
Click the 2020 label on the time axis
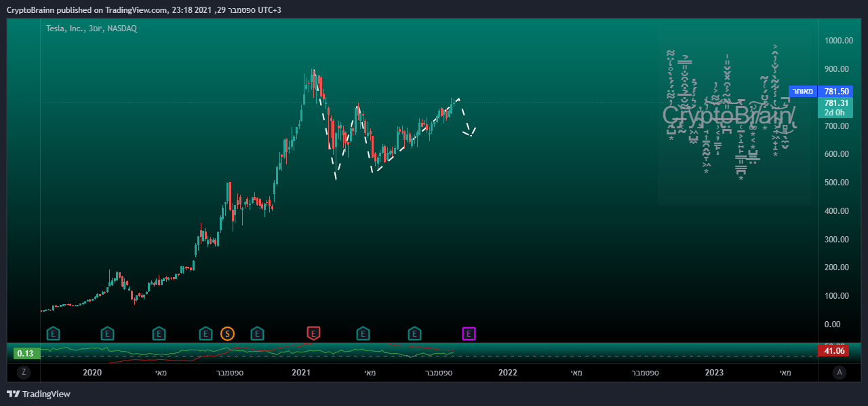pyautogui.click(x=92, y=373)
